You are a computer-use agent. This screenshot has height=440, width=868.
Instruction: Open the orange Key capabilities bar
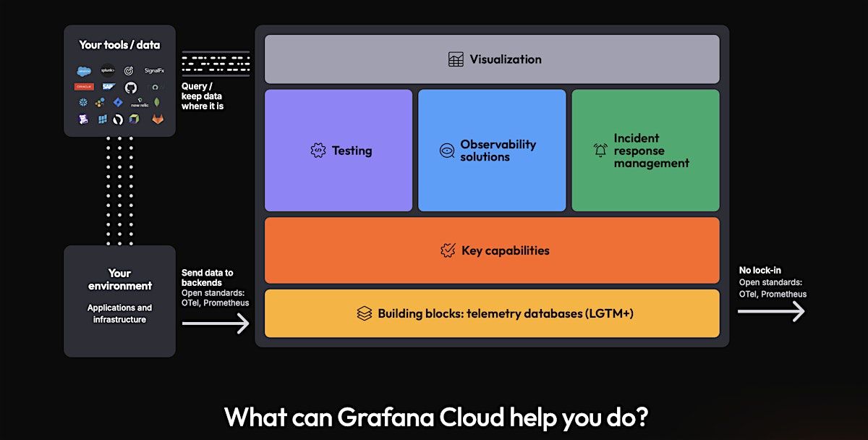(492, 250)
